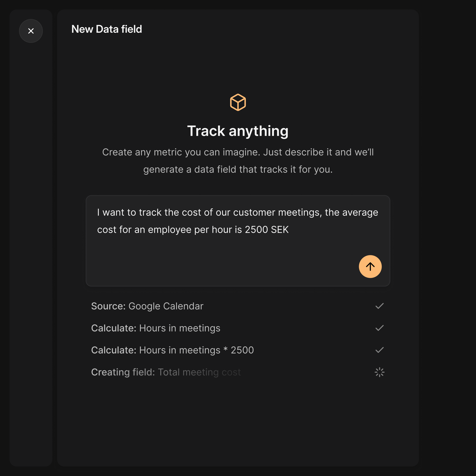The image size is (476, 476).
Task: Click the New Data field title
Action: click(107, 29)
